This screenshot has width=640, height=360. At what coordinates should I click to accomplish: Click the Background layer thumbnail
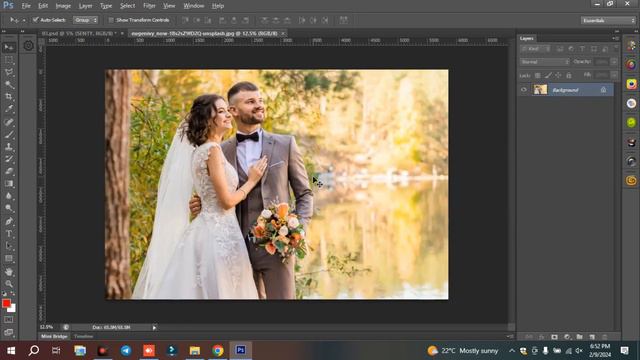540,90
